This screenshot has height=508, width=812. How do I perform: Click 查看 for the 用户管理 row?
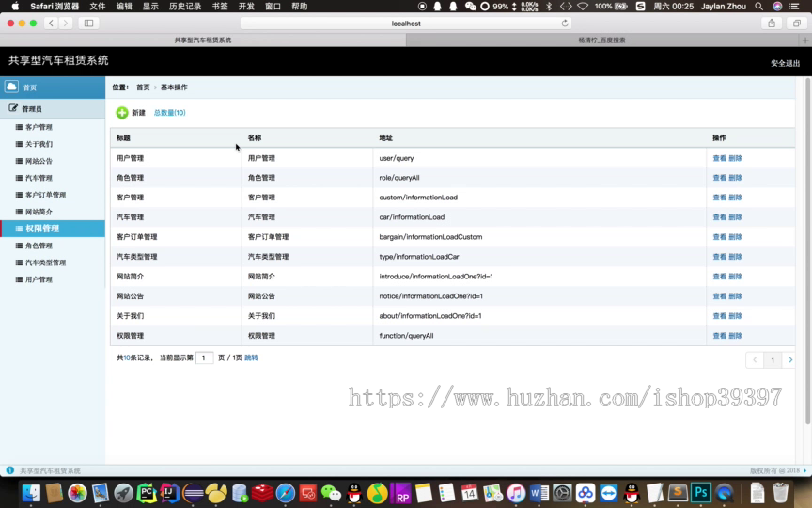click(x=719, y=158)
